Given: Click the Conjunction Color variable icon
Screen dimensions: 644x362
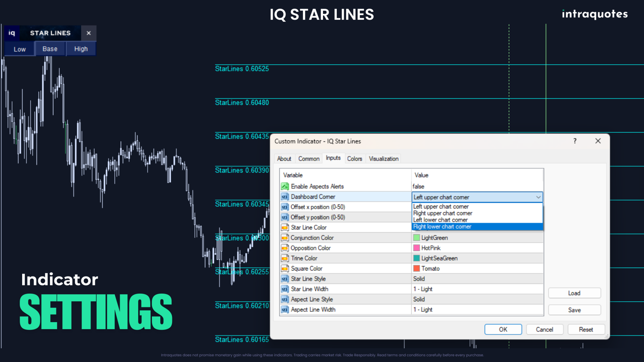Looking at the screenshot, I should [285, 238].
